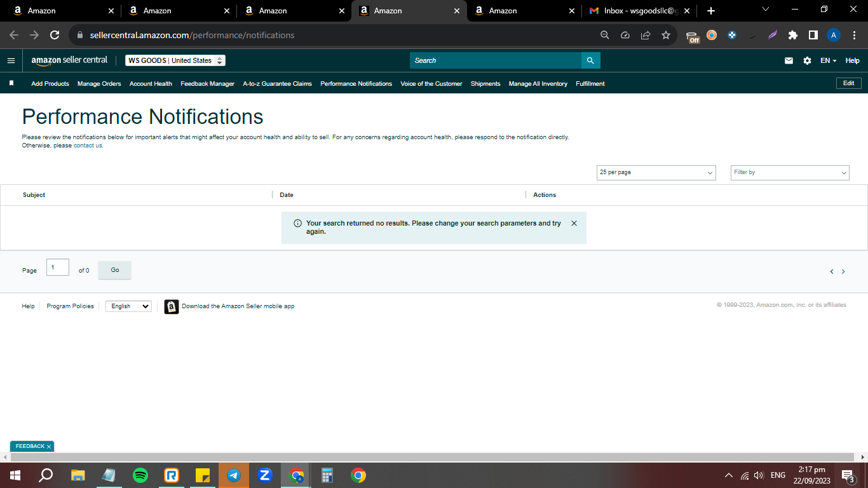Image resolution: width=868 pixels, height=488 pixels.
Task: Go back in browser history
Action: (14, 35)
